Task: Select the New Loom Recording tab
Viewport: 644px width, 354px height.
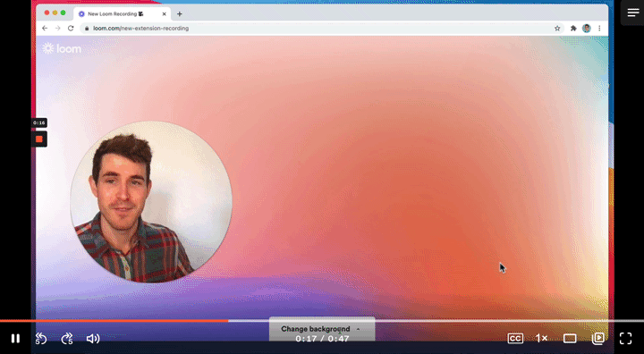Action: pyautogui.click(x=121, y=14)
